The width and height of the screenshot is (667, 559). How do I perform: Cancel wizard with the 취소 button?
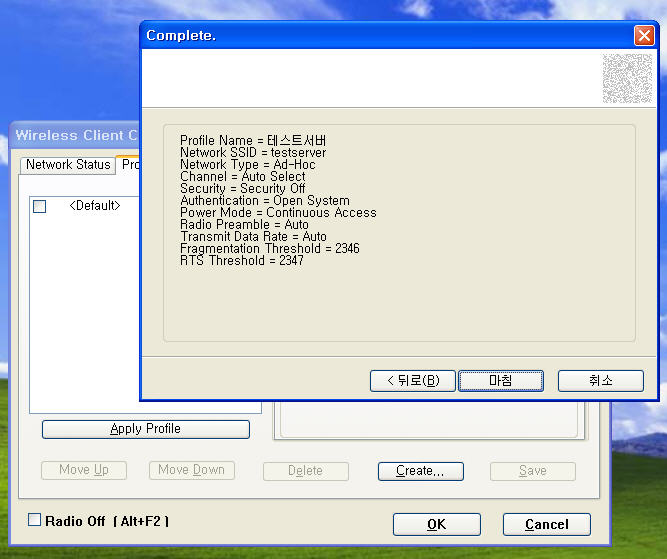[x=601, y=380]
